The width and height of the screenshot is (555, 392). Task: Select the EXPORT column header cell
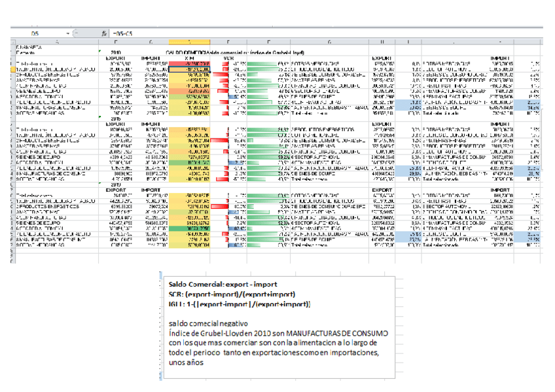click(115, 58)
